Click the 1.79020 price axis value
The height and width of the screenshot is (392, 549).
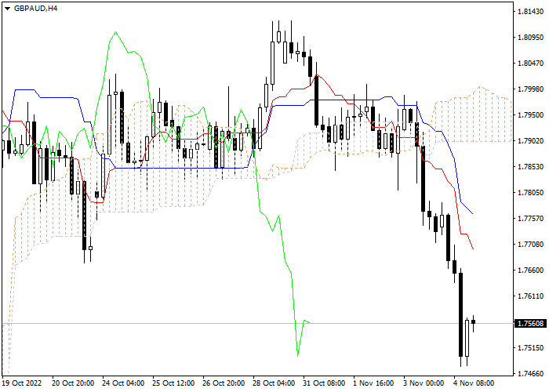[531, 141]
